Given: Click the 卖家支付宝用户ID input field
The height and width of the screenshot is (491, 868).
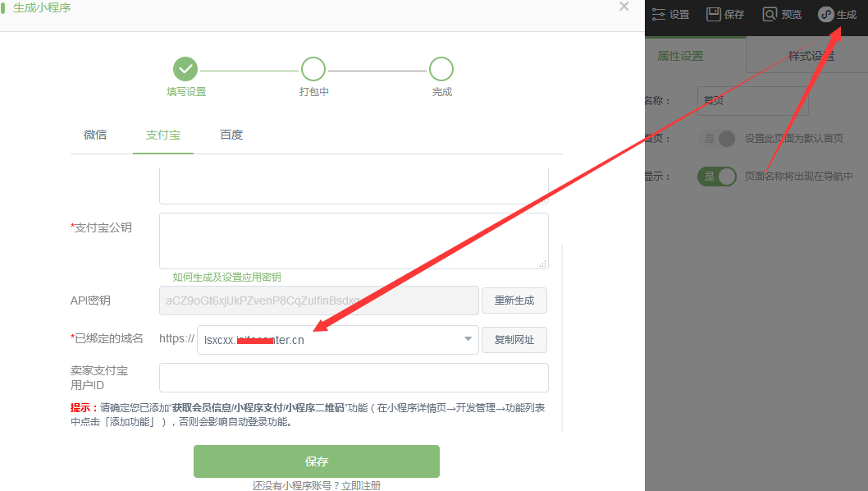Looking at the screenshot, I should 354,378.
